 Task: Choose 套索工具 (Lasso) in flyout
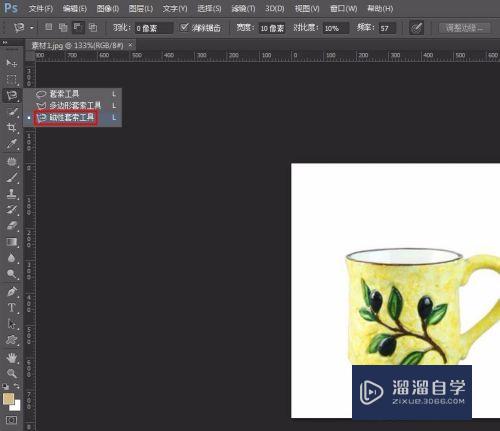[73, 94]
